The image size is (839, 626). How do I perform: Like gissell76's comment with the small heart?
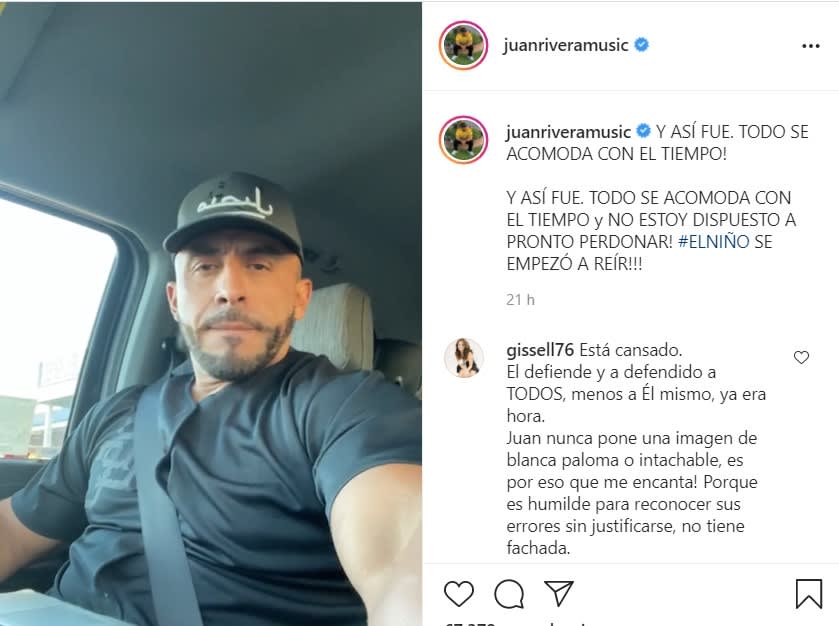click(801, 357)
